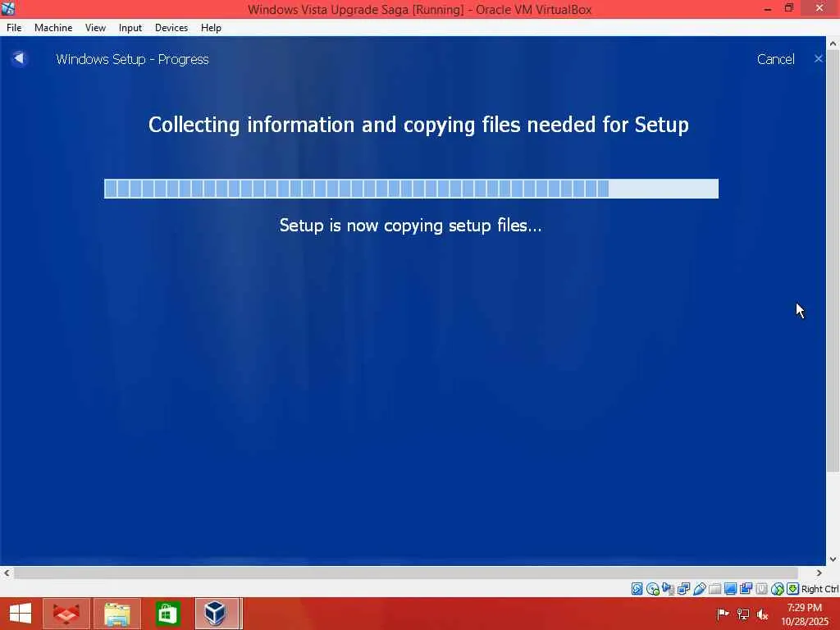
Task: Click the vertical scrollbar thumb
Action: [x=833, y=262]
